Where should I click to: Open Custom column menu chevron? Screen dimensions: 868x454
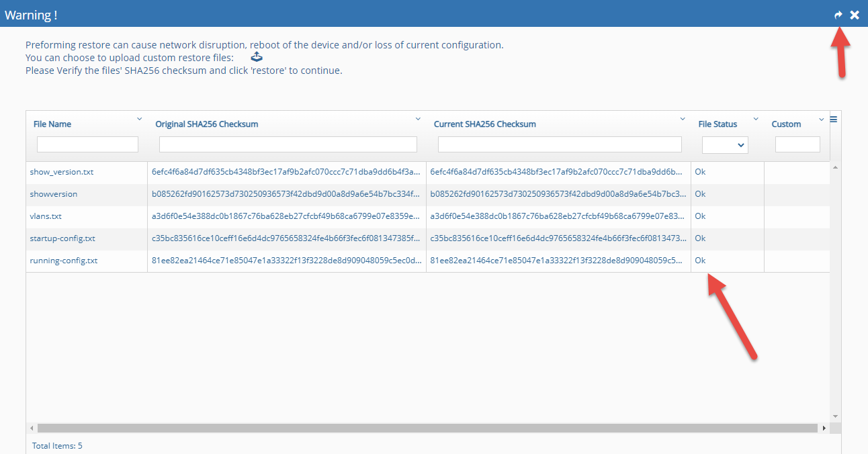(x=821, y=119)
